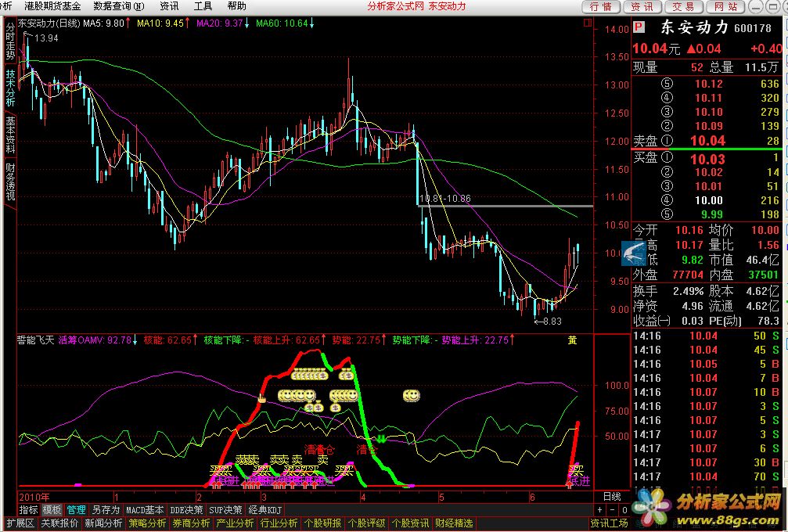The height and width of the screenshot is (532, 788).
Task: Click the MA5: 9.80 label
Action: [106, 23]
